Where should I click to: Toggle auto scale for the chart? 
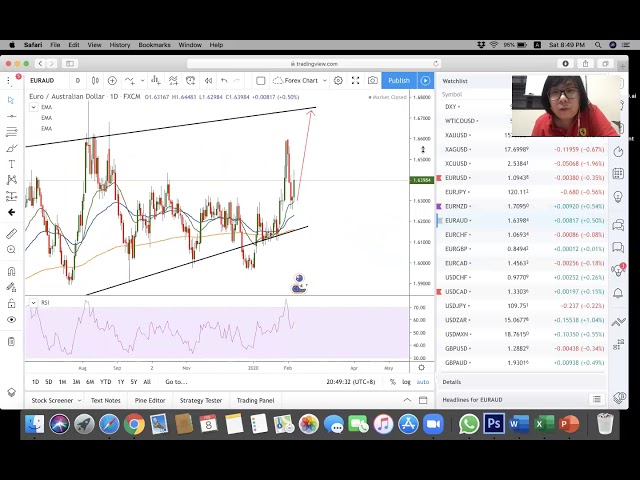pyautogui.click(x=422, y=382)
